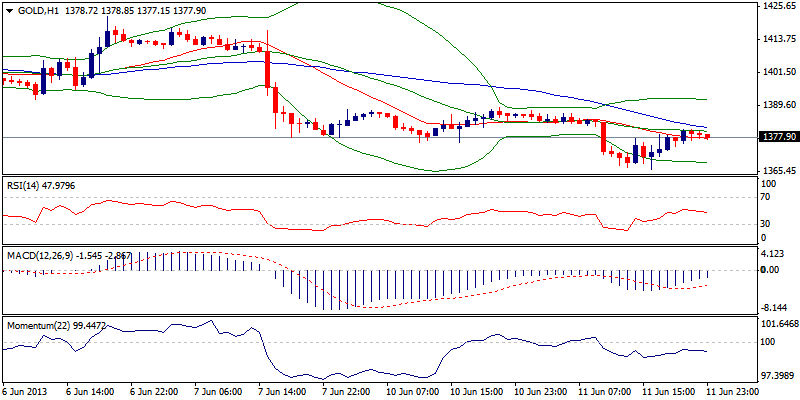
Task: Click the 6 Jun 2013 date label
Action: (x=27, y=391)
